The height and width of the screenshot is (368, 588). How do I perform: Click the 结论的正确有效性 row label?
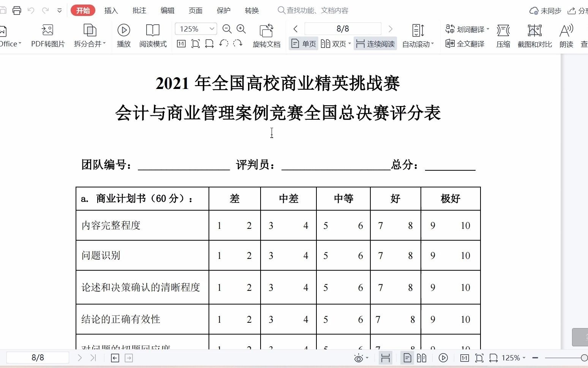[x=121, y=319]
